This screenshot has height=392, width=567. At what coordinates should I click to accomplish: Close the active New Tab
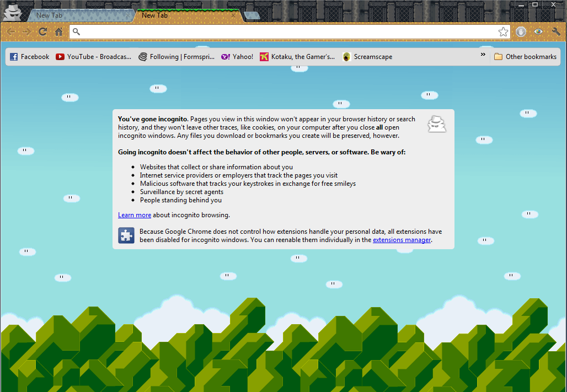coord(234,16)
